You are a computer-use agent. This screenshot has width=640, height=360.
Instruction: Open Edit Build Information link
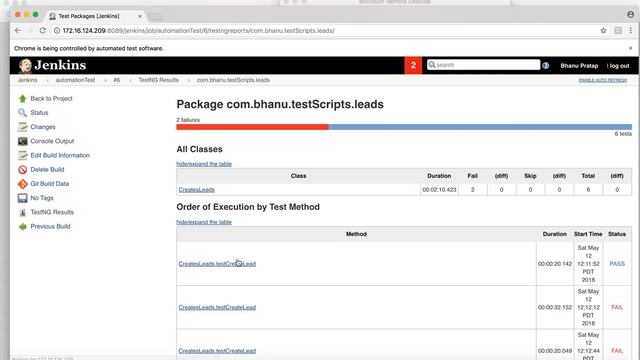pyautogui.click(x=60, y=156)
